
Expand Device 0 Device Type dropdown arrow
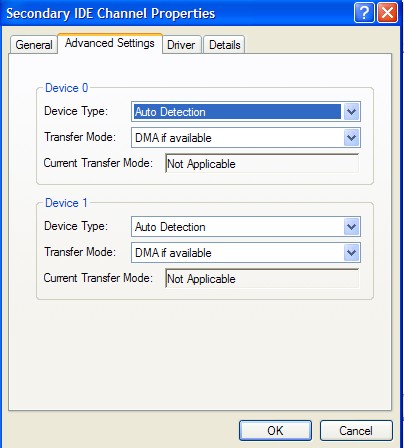[x=351, y=112]
